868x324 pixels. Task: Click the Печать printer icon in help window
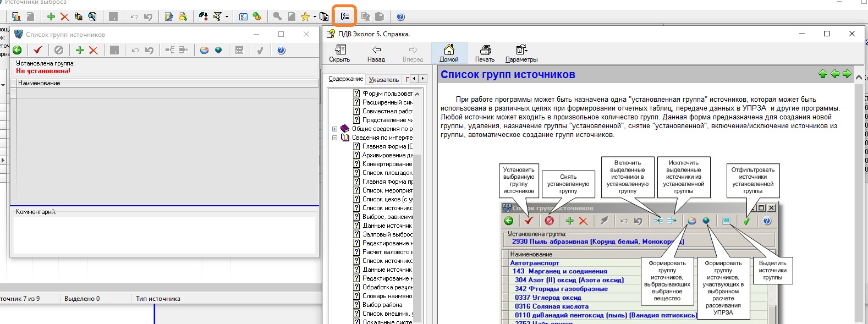pyautogui.click(x=485, y=53)
